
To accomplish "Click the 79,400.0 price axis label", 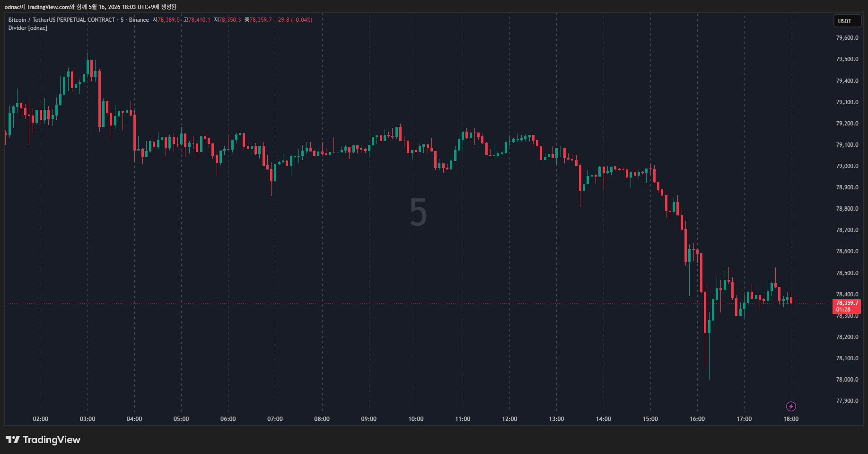I will pos(847,81).
